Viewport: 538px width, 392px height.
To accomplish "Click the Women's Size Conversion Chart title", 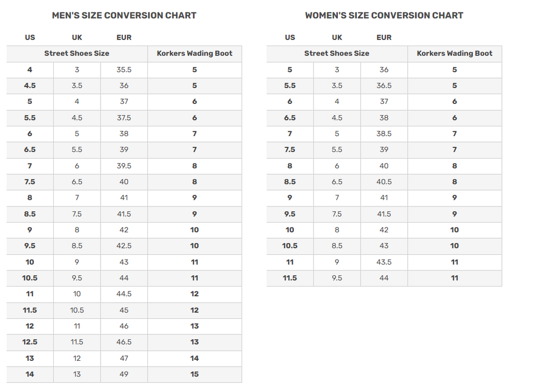I will pos(384,16).
